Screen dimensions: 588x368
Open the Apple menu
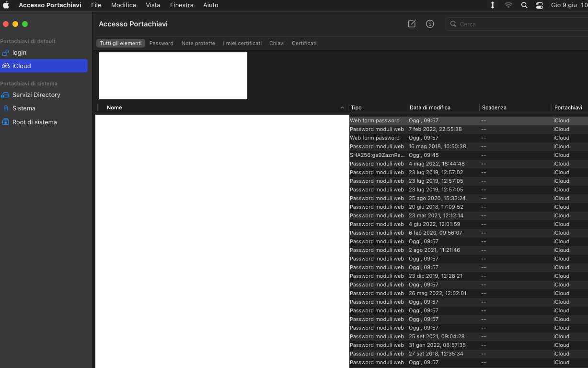point(6,5)
